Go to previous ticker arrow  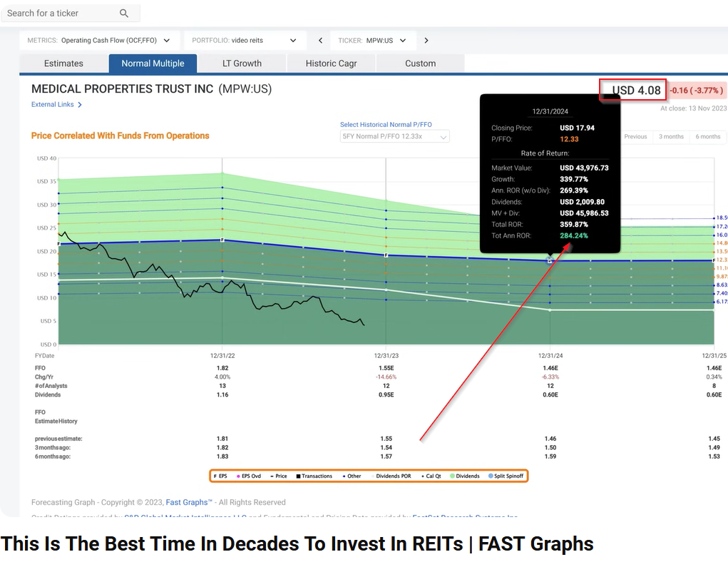pos(320,41)
